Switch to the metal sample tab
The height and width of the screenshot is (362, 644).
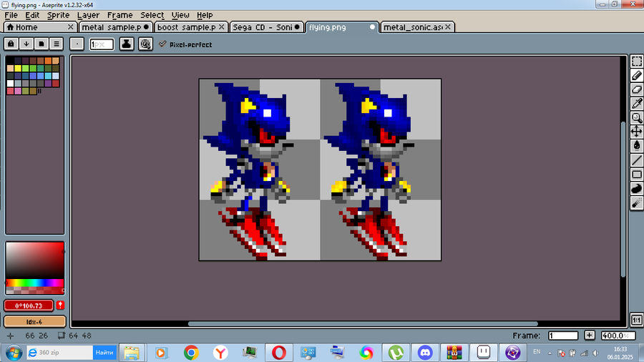pos(114,27)
